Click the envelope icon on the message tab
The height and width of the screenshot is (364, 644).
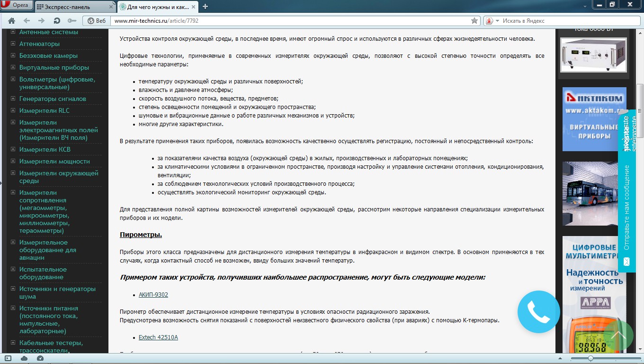coord(626,262)
